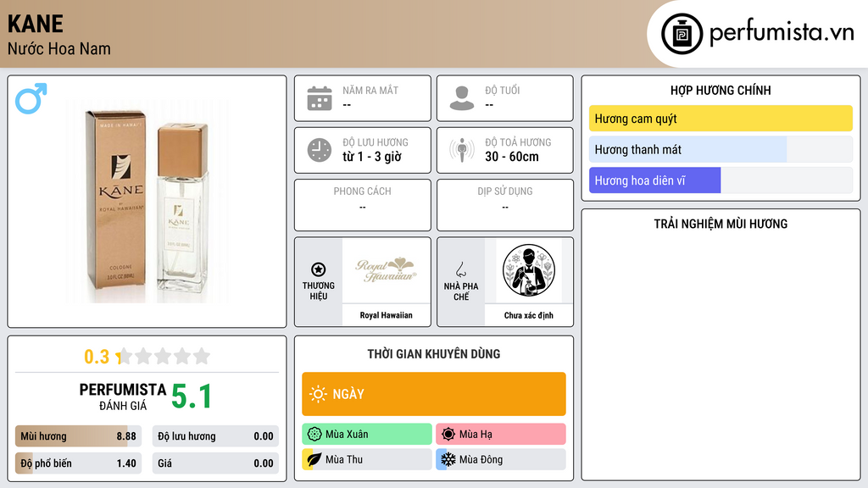The image size is (868, 488).
Task: Click the từ 1 - 3 giờ longevity value
Action: (372, 157)
